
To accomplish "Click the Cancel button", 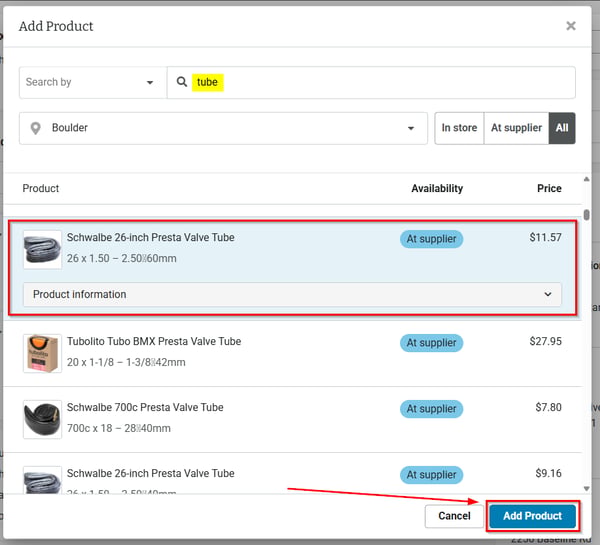I will [x=454, y=516].
